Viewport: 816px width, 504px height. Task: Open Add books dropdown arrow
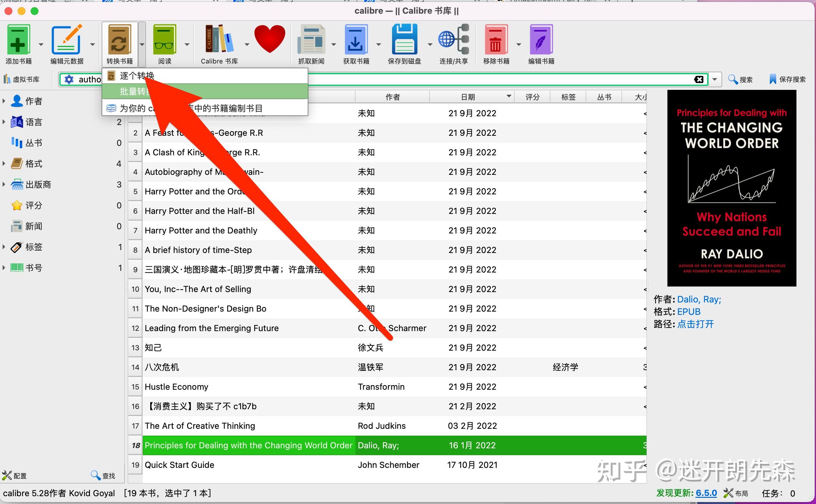(x=41, y=44)
